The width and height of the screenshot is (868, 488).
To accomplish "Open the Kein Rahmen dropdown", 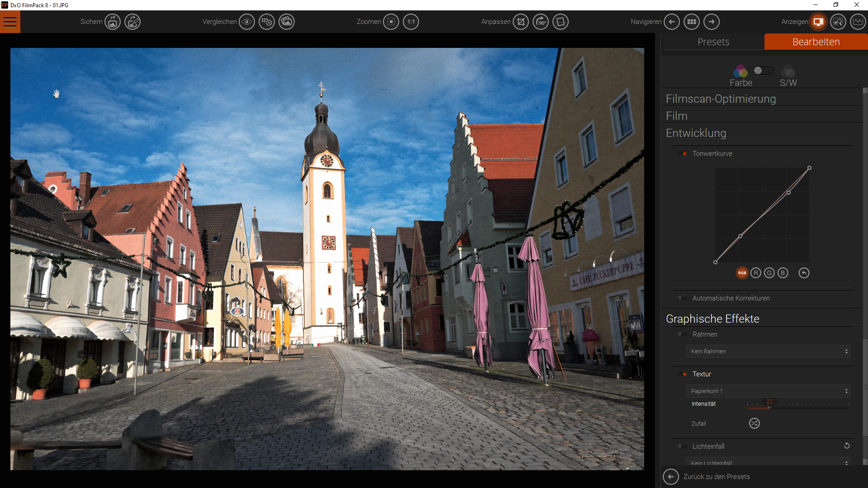I will click(768, 352).
